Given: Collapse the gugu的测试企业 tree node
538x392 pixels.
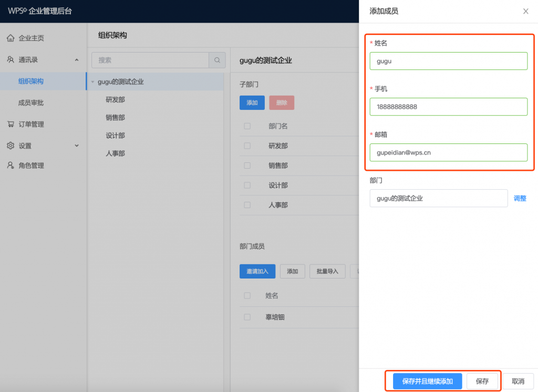Looking at the screenshot, I should [93, 82].
